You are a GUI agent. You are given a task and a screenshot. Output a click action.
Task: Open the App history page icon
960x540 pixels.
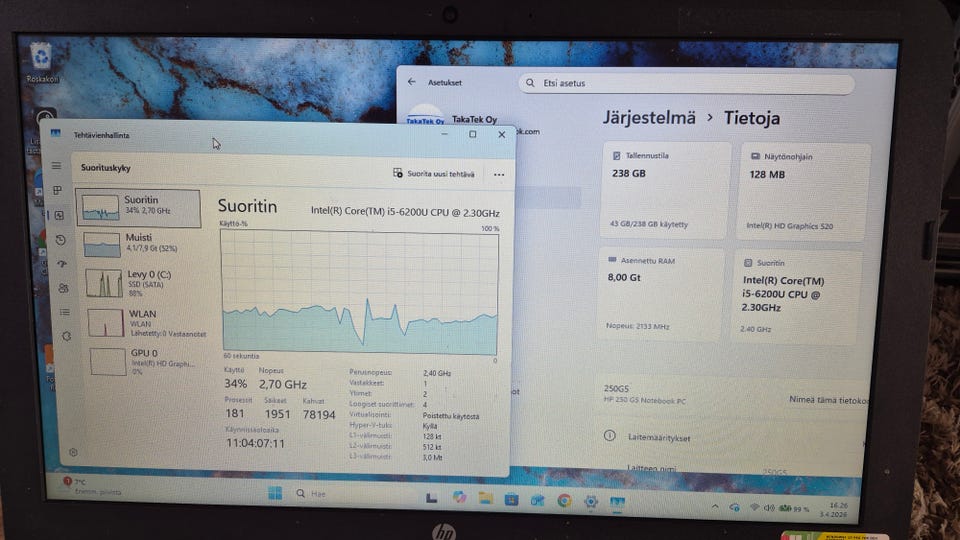[x=61, y=240]
